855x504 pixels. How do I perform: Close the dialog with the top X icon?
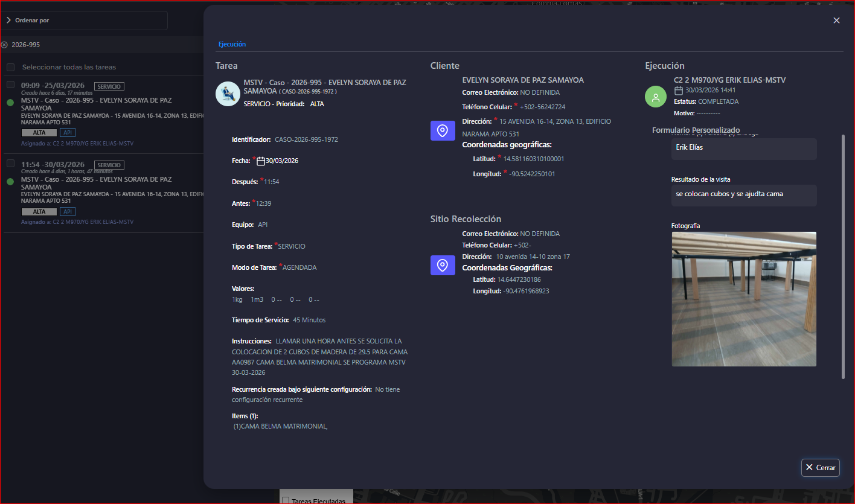click(836, 21)
